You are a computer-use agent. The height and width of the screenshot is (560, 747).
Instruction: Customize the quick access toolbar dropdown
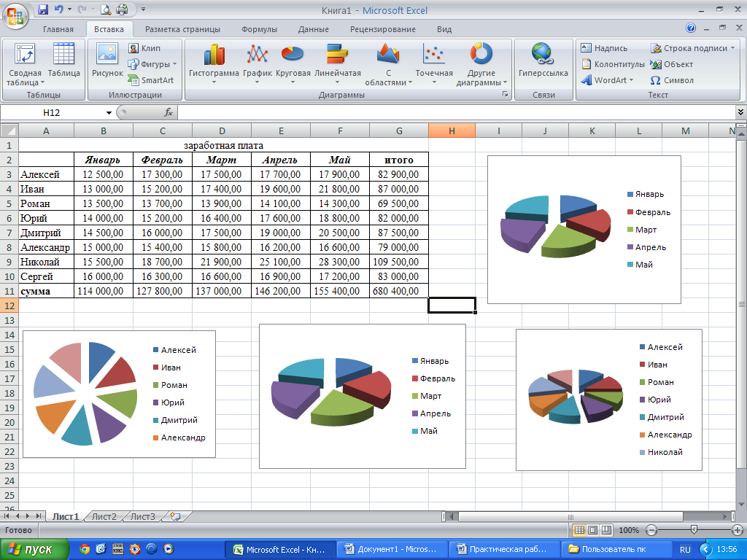pos(143,9)
